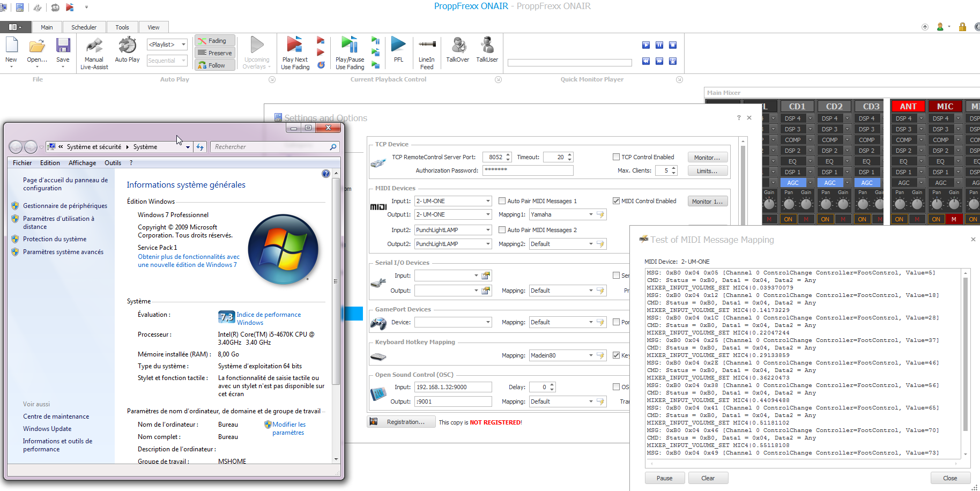Screen dimensions: 980x491
Task: Fast-forward the Quick Monitor Player
Action: click(659, 61)
